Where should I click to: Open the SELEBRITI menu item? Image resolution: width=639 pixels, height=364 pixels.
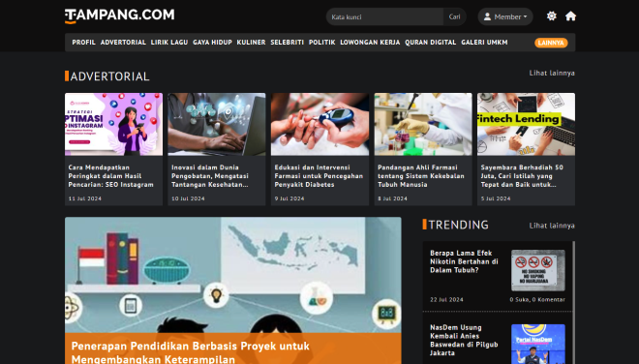tap(287, 43)
